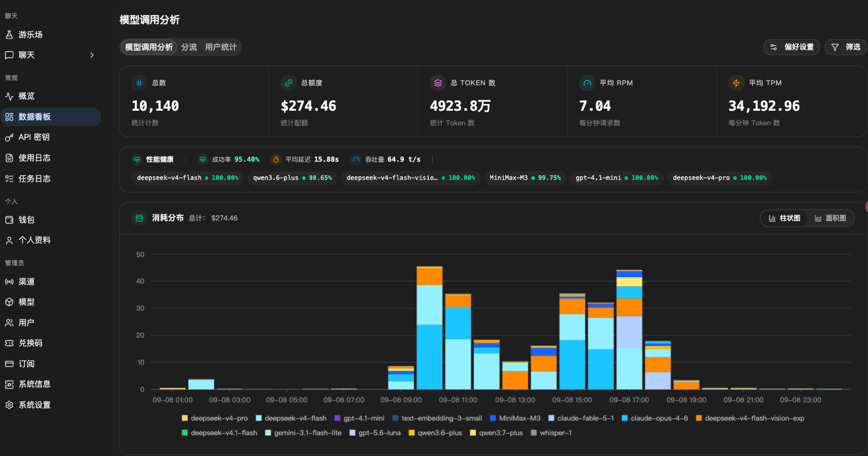This screenshot has height=456, width=868.
Task: Toggle text-embedding-3-small legend series
Action: click(437, 419)
